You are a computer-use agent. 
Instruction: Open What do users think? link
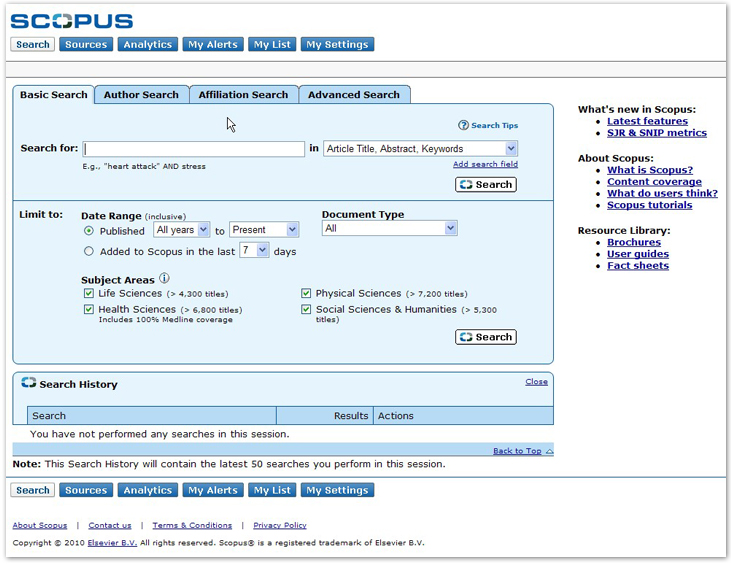coord(662,193)
